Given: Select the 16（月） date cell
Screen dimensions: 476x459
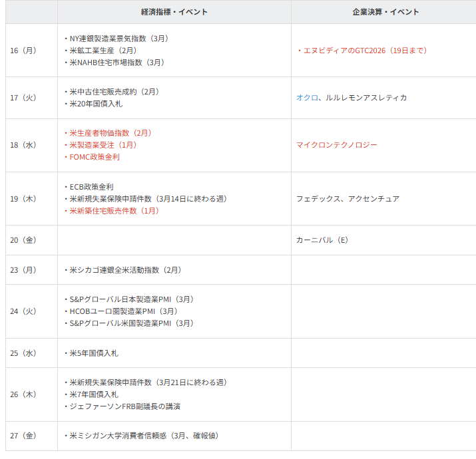Looking at the screenshot, I should 23,51.
